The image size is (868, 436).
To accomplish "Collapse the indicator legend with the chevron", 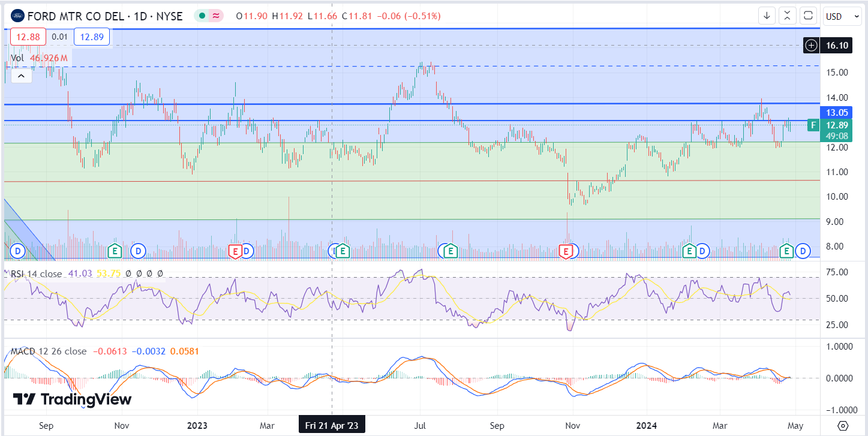I will click(x=21, y=76).
